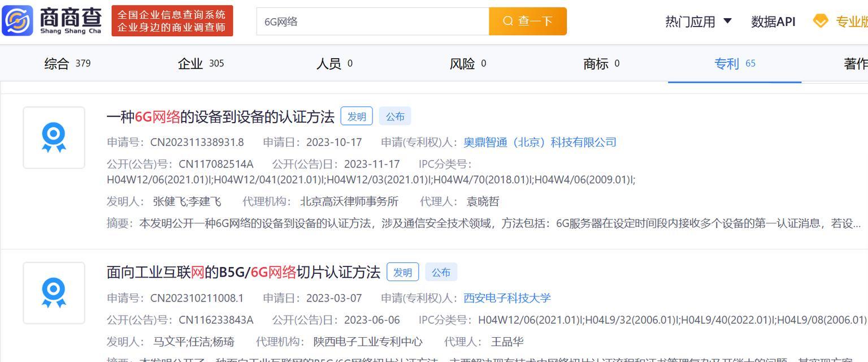The height and width of the screenshot is (362, 868).
Task: Open the 数据API link
Action: point(772,21)
